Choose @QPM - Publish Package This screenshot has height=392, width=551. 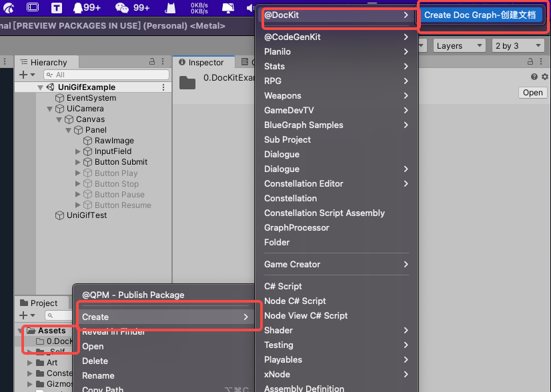[x=165, y=295]
